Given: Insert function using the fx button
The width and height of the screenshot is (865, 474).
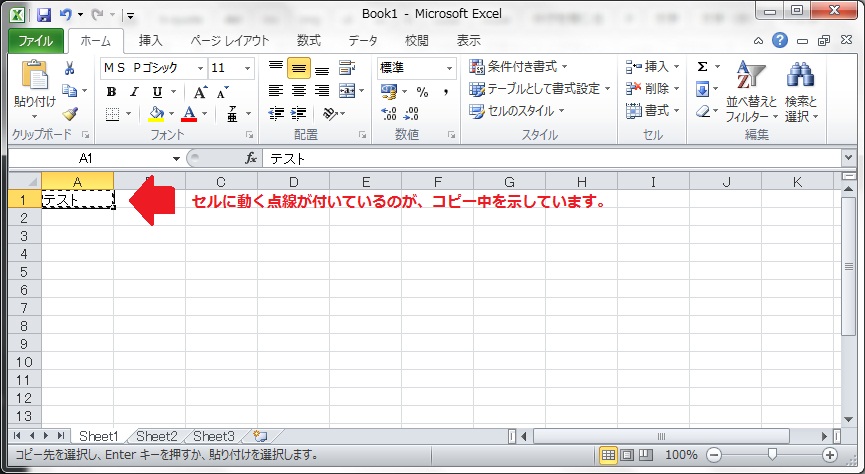Looking at the screenshot, I should (251, 158).
